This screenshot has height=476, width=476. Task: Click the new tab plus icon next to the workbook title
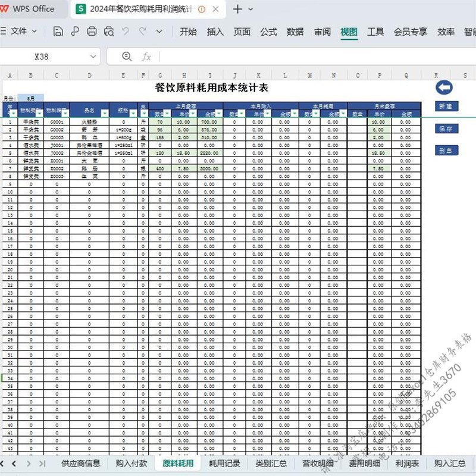pyautogui.click(x=237, y=10)
